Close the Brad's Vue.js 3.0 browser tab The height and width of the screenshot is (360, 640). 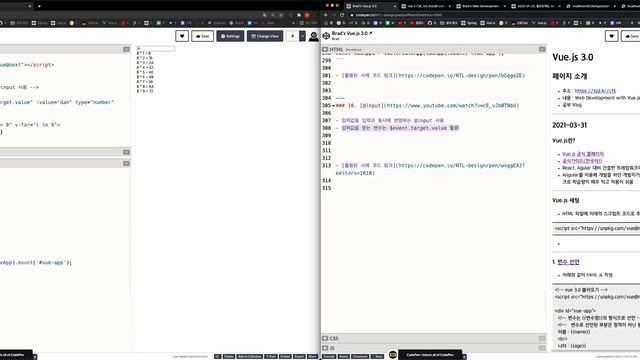tap(395, 6)
